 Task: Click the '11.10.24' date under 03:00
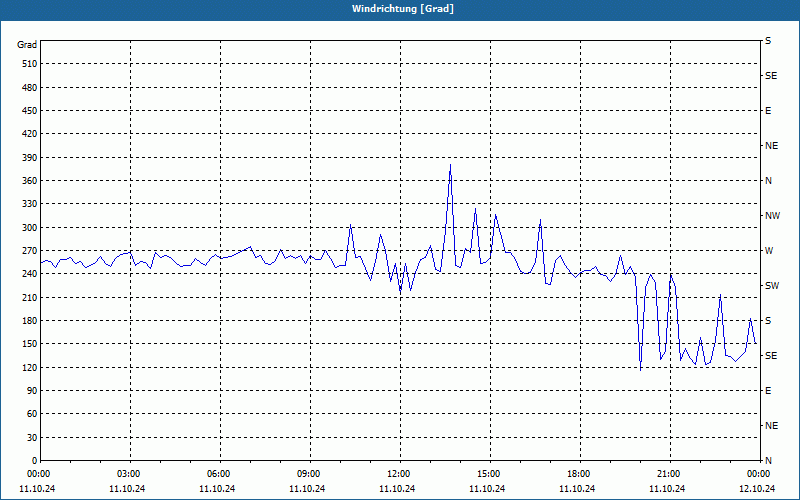pyautogui.click(x=127, y=489)
